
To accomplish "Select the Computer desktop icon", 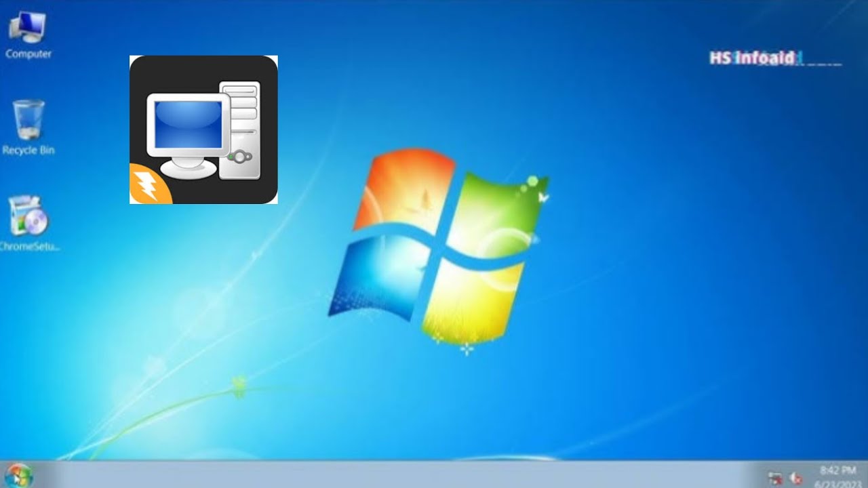I will click(x=28, y=35).
